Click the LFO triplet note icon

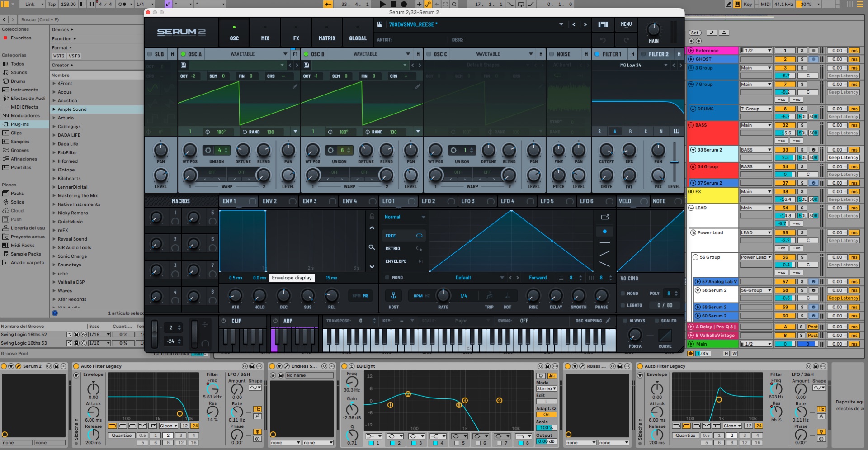click(489, 296)
